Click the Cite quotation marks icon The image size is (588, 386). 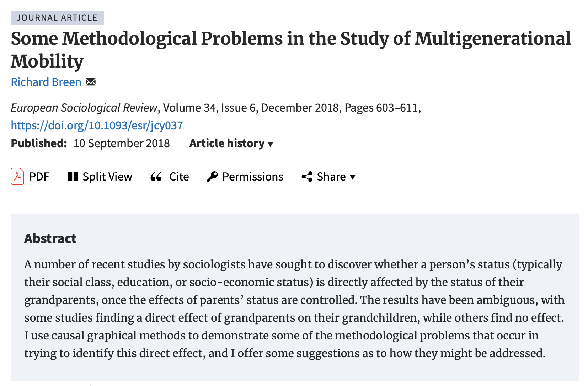156,177
